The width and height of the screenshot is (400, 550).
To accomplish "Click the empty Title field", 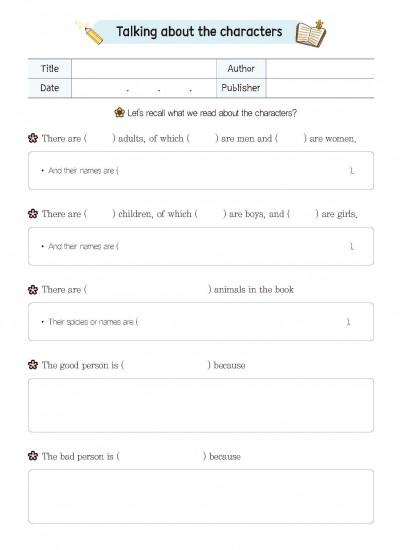I will click(x=144, y=69).
